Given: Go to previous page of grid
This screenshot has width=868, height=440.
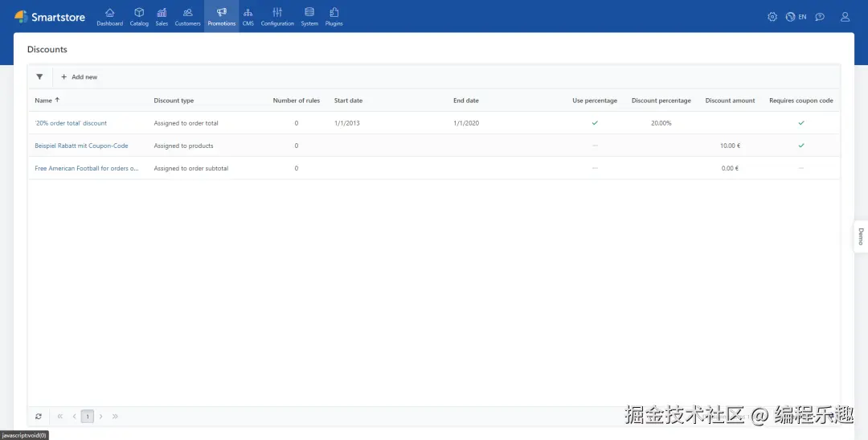Looking at the screenshot, I should click(74, 416).
